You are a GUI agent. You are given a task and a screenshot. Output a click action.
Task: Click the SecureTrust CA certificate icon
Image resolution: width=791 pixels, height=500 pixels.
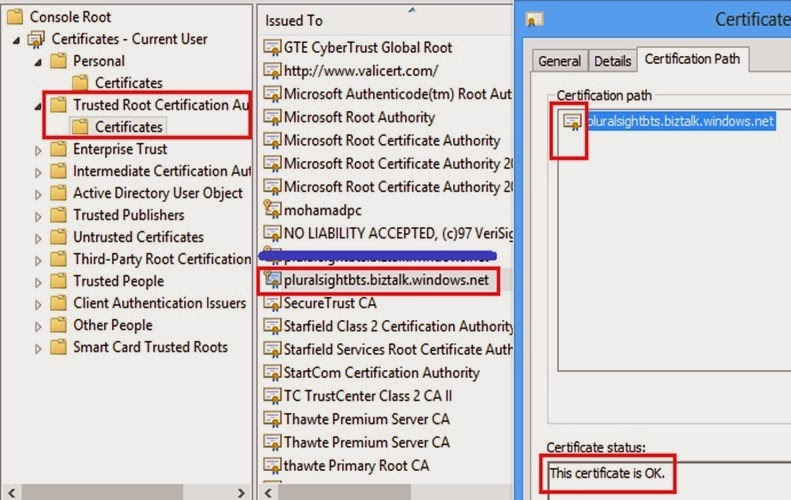tap(272, 303)
